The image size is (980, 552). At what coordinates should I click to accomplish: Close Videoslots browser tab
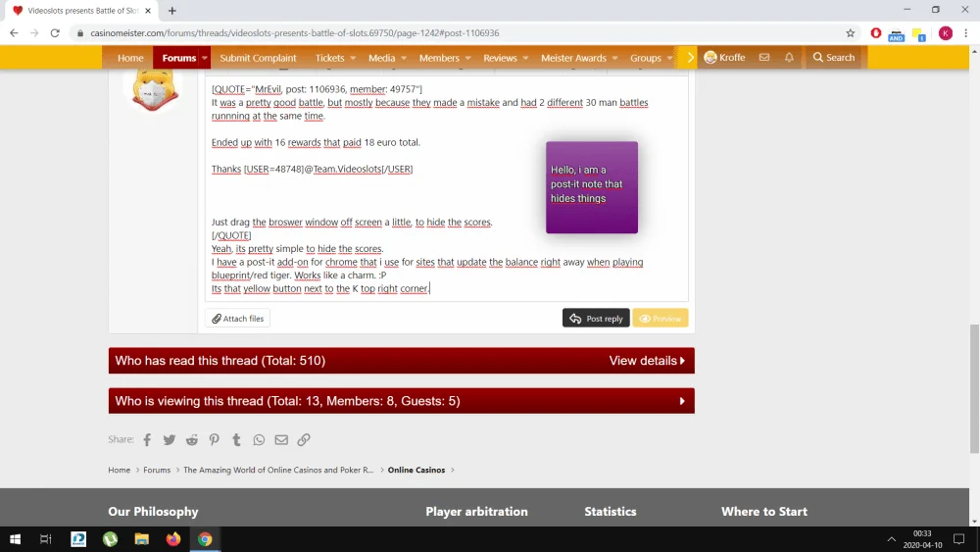pos(148,11)
